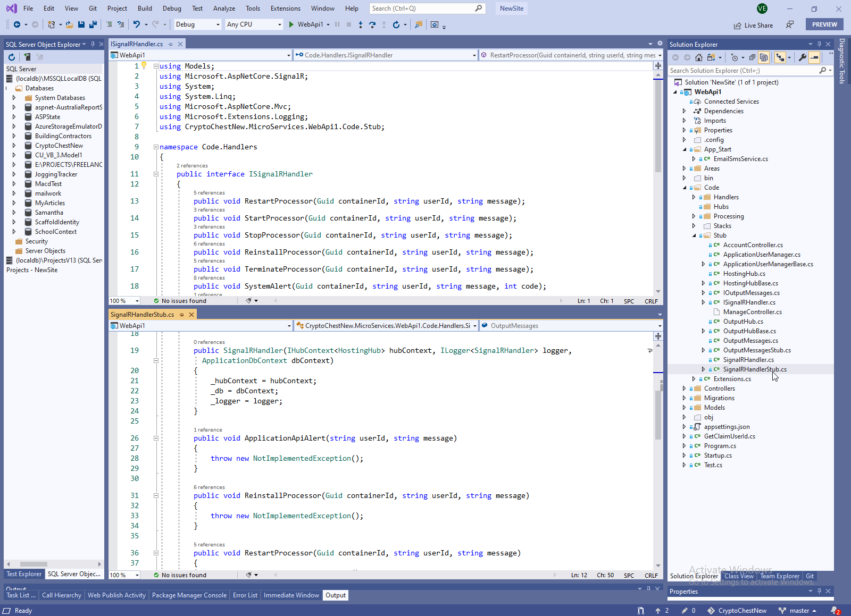Click the Search Solution Explorer field
The height and width of the screenshot is (616, 851).
[750, 71]
